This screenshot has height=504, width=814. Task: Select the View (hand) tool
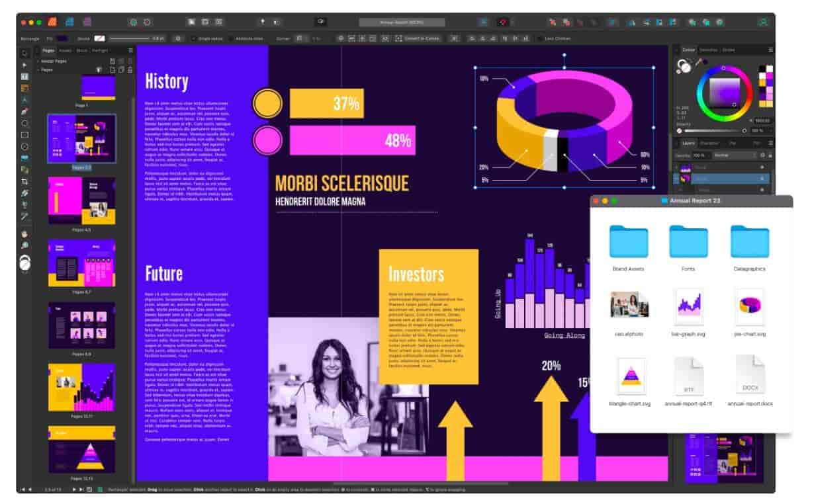24,233
